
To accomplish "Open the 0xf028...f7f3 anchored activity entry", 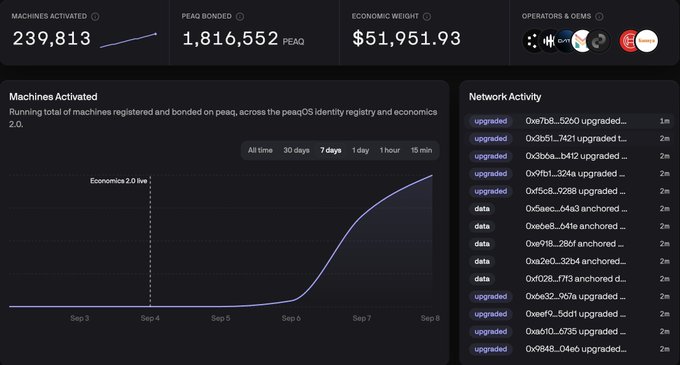I will tap(569, 279).
